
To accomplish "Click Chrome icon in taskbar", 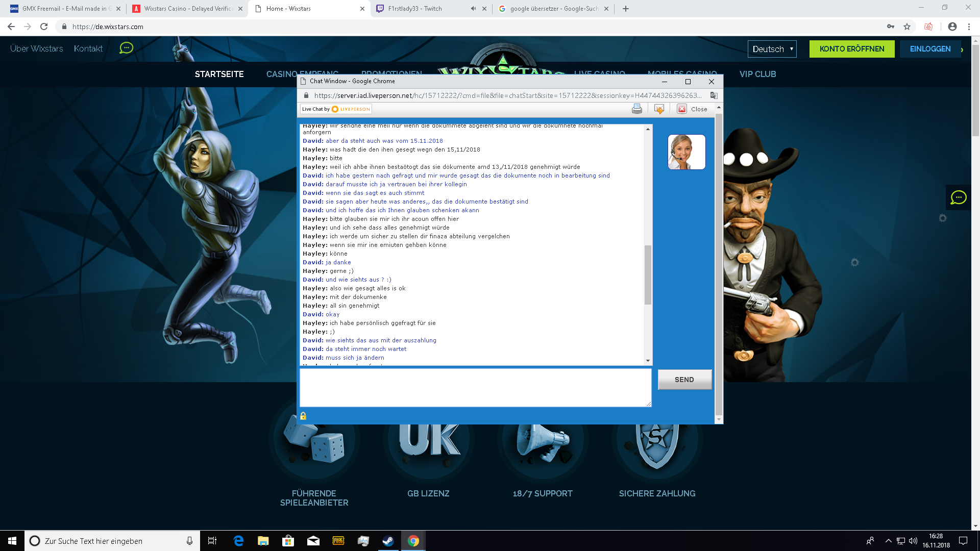I will click(x=413, y=541).
